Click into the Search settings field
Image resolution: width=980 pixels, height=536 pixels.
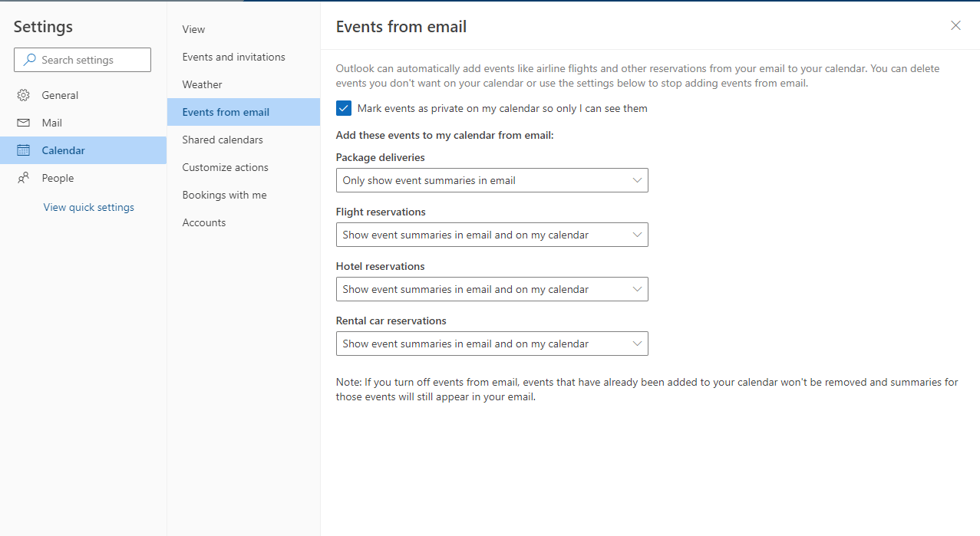point(82,60)
